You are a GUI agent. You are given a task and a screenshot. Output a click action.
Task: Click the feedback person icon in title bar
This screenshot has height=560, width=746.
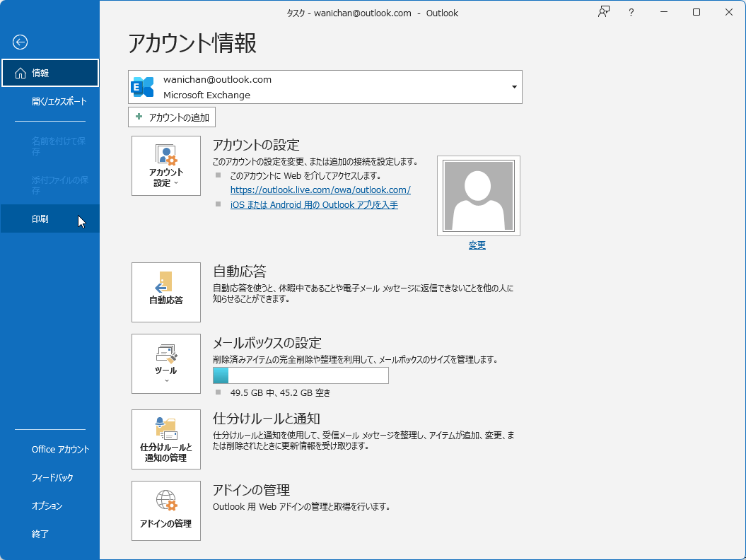point(604,12)
